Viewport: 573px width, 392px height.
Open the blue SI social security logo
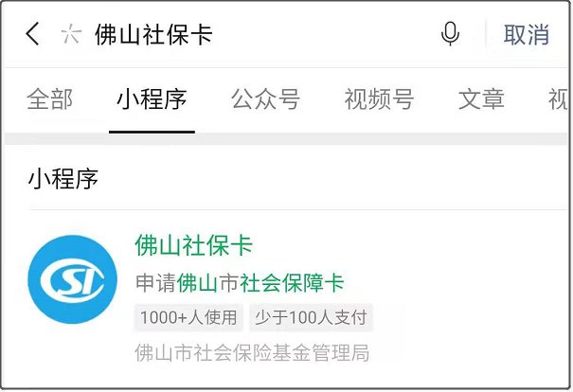click(72, 279)
